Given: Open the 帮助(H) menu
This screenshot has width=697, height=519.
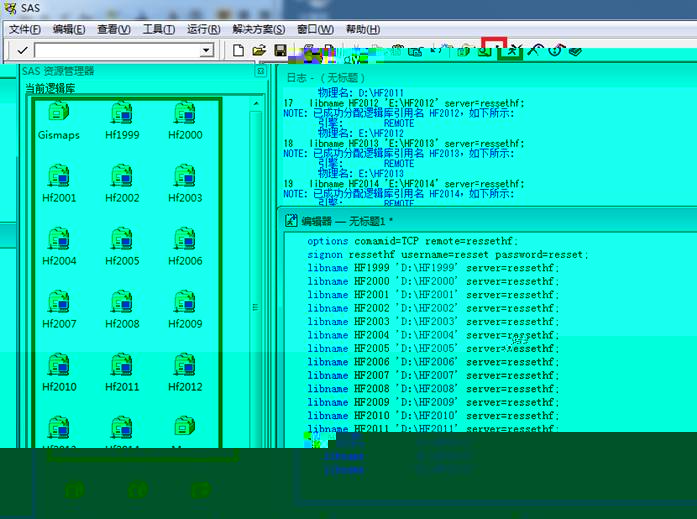Looking at the screenshot, I should pyautogui.click(x=363, y=29).
